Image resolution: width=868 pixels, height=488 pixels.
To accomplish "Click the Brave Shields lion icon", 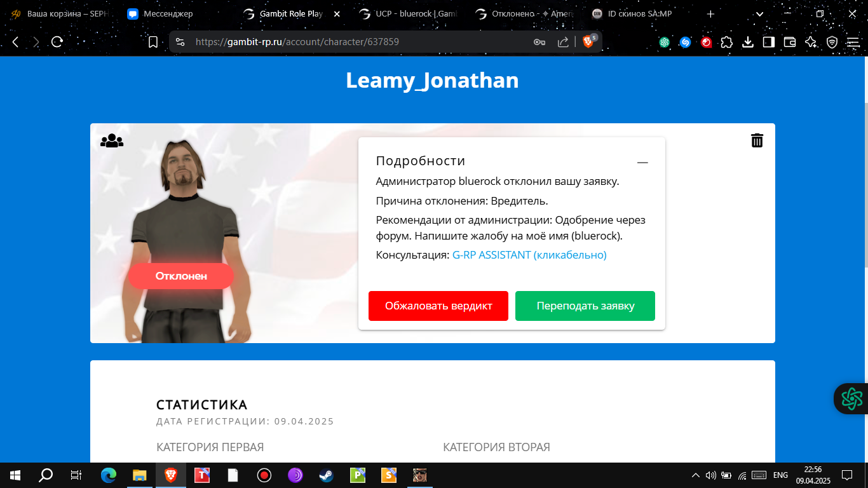I will click(x=588, y=42).
